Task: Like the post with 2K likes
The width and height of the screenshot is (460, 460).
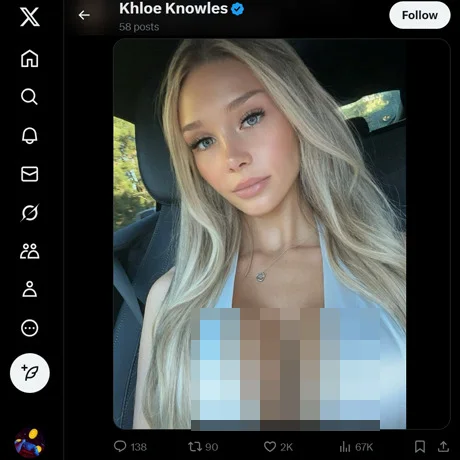Action: [x=278, y=447]
